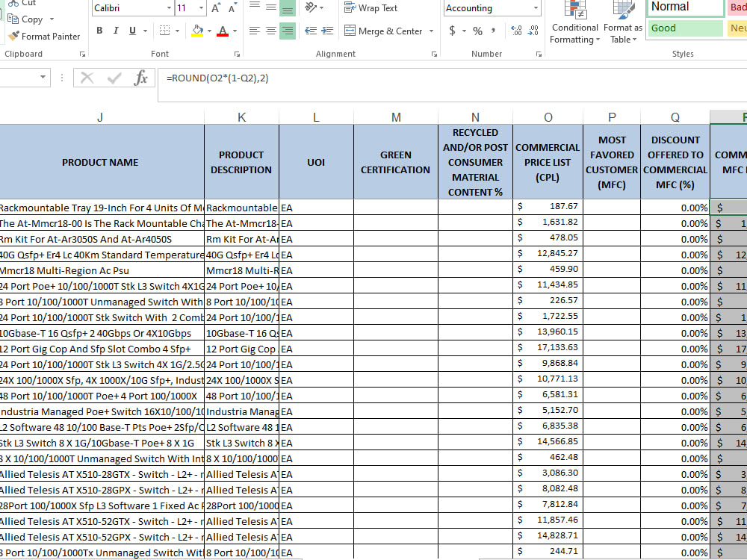Image resolution: width=747 pixels, height=560 pixels.
Task: Select column J header
Action: (100, 117)
